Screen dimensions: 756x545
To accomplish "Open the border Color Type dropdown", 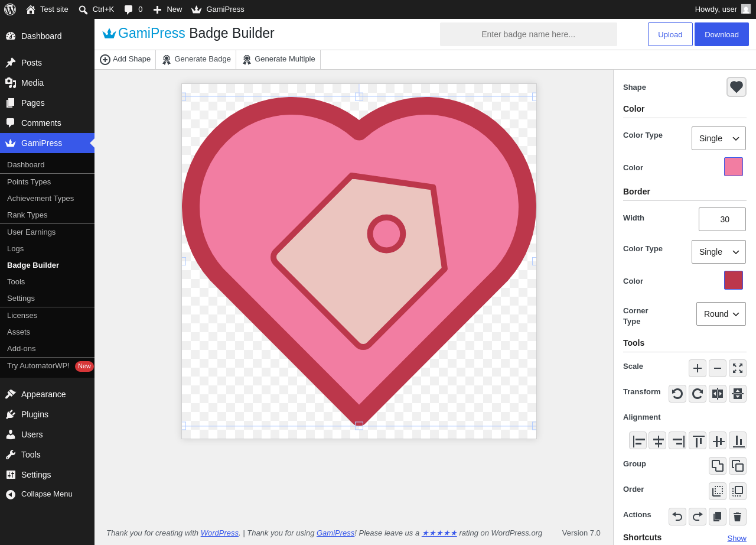I will pyautogui.click(x=719, y=252).
